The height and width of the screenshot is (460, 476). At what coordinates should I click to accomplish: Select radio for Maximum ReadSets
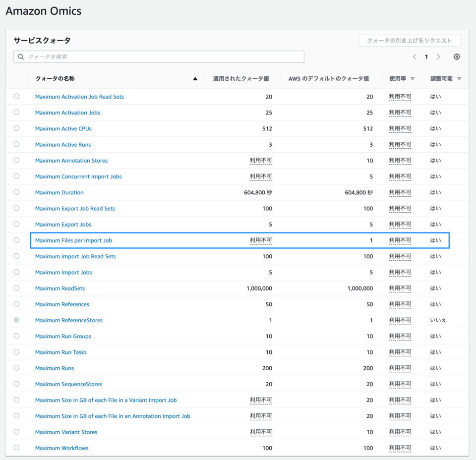pyautogui.click(x=16, y=288)
